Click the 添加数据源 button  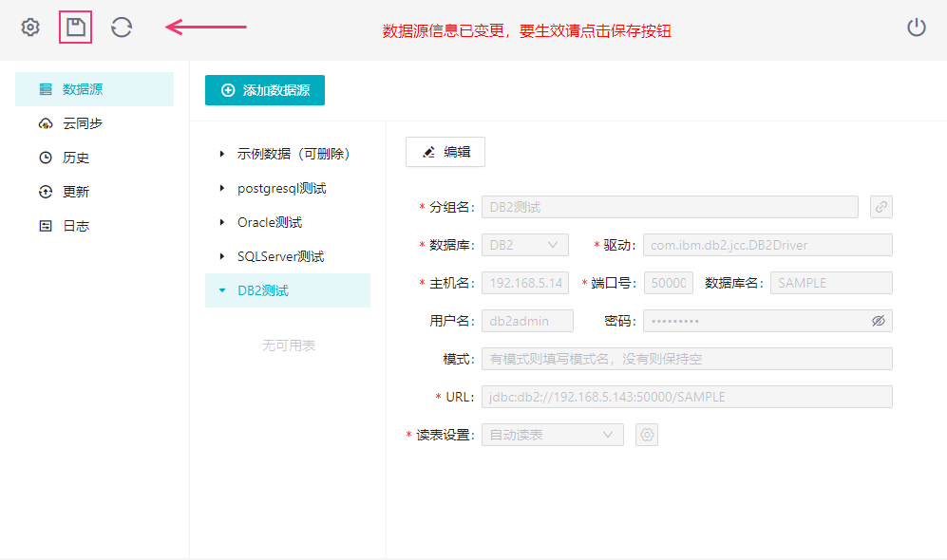coord(264,90)
